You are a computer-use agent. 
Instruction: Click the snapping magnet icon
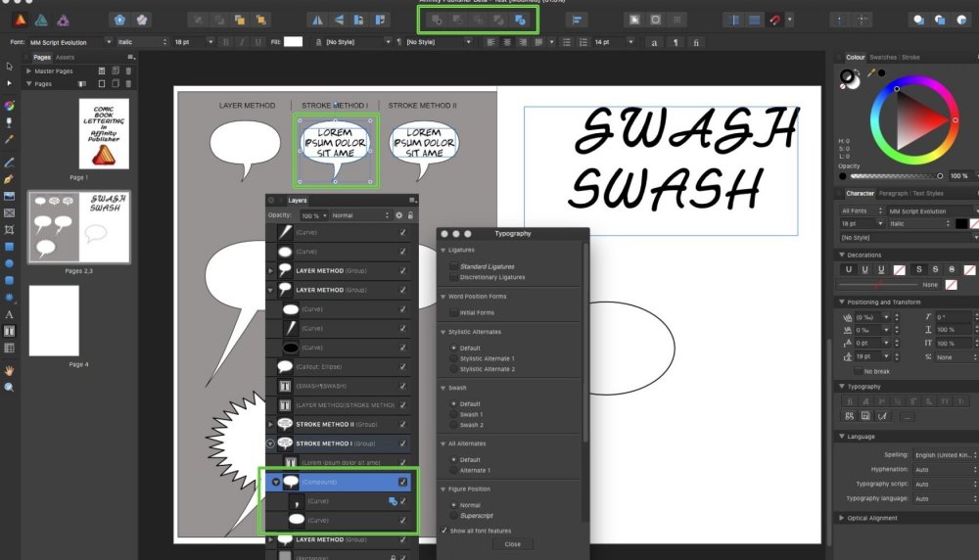pos(775,19)
